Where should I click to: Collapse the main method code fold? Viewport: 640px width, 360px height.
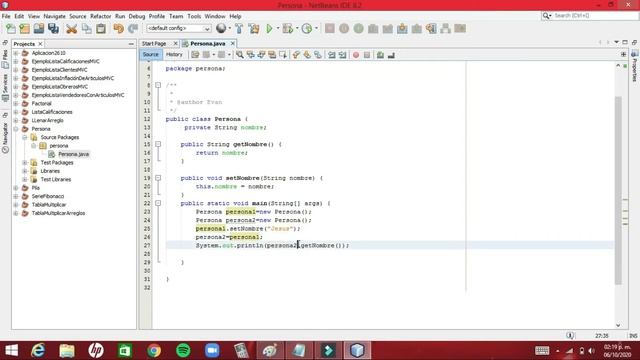pyautogui.click(x=158, y=203)
